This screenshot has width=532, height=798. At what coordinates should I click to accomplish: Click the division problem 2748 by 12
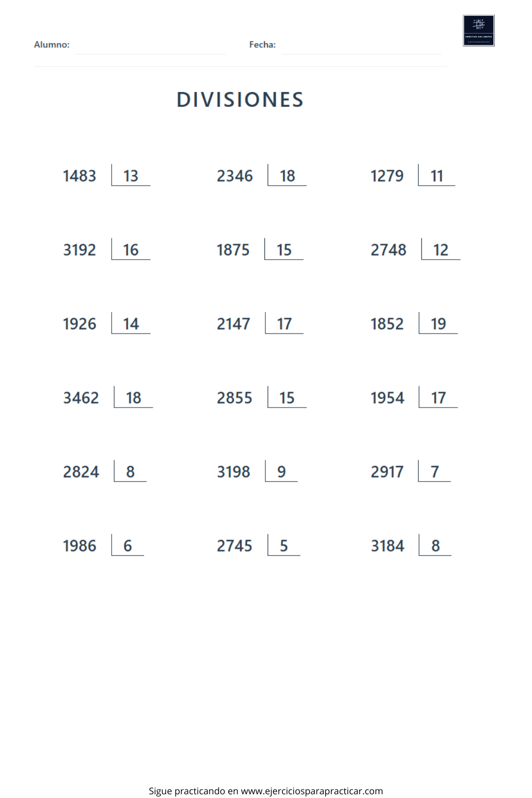click(415, 250)
